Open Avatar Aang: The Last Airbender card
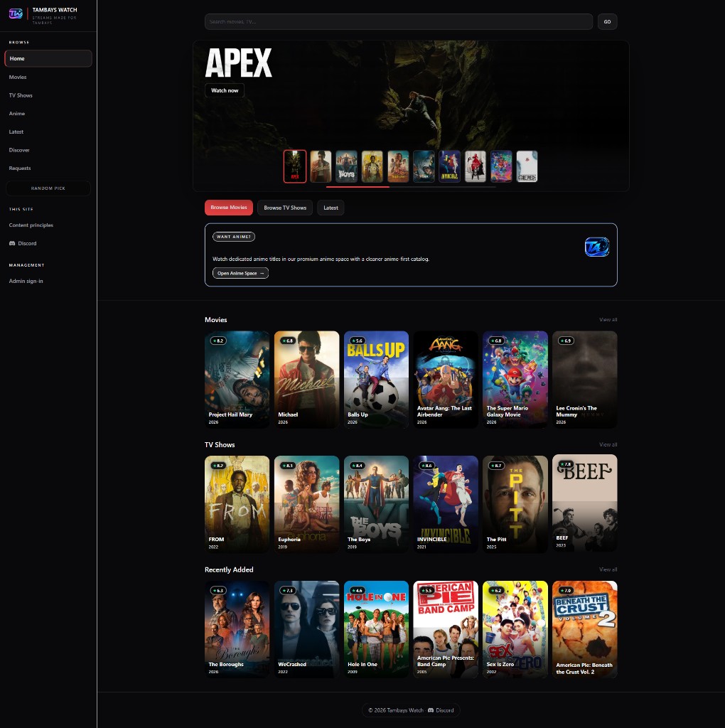This screenshot has width=725, height=728. point(446,380)
